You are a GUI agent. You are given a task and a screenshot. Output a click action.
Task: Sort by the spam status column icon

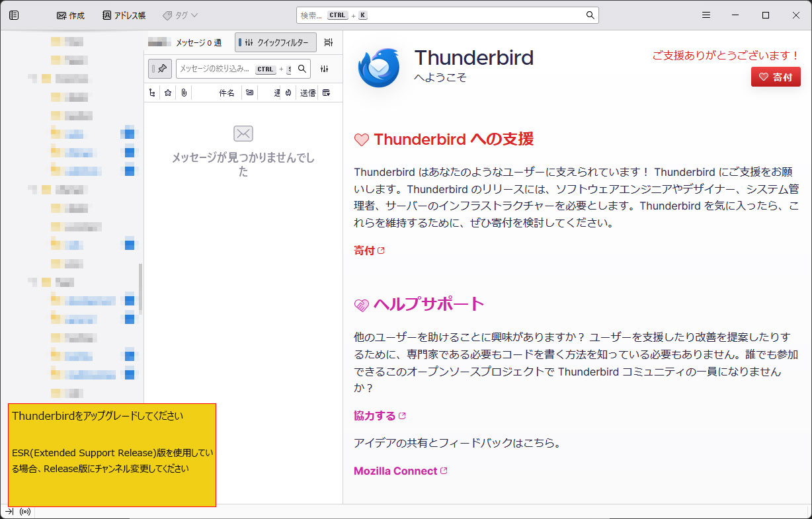point(288,93)
